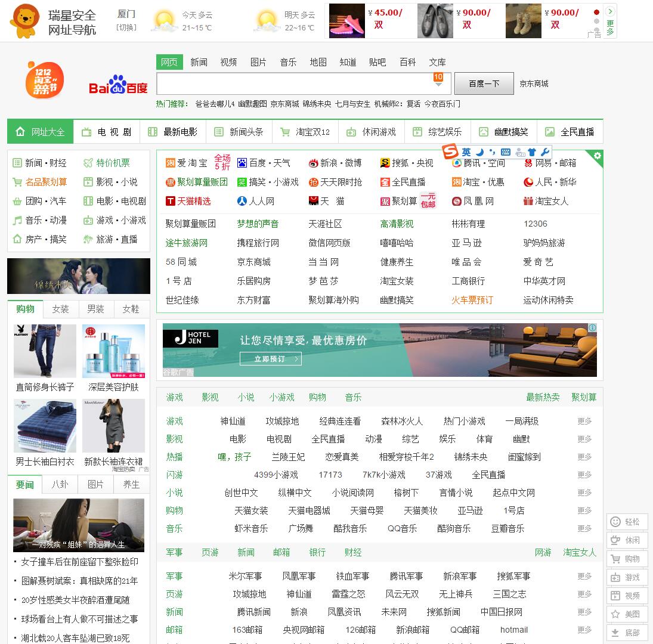Image resolution: width=653 pixels, height=644 pixels.
Task: Open 深层美容护肤 product thumbnail
Action: tap(114, 351)
